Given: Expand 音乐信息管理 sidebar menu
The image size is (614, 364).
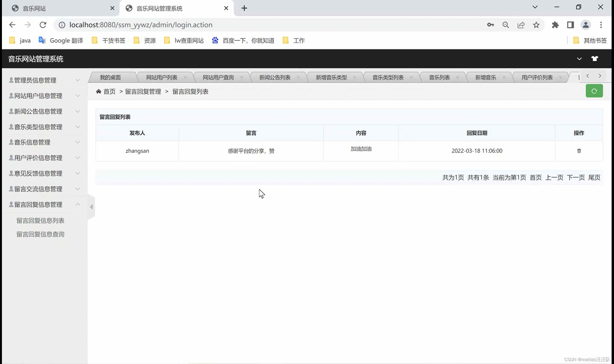Looking at the screenshot, I should pyautogui.click(x=44, y=142).
